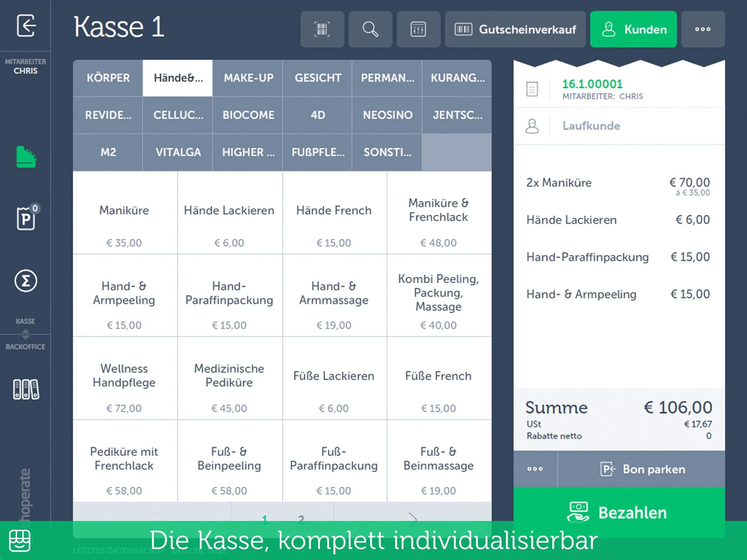Viewport: 747px width, 560px height.
Task: Click the Laufkunde customer avatar icon
Action: tap(532, 126)
